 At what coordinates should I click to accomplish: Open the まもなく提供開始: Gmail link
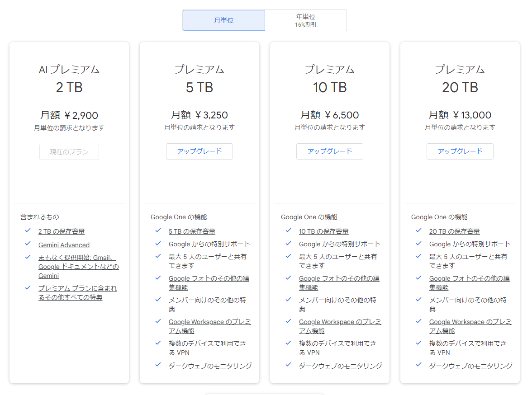tap(78, 267)
